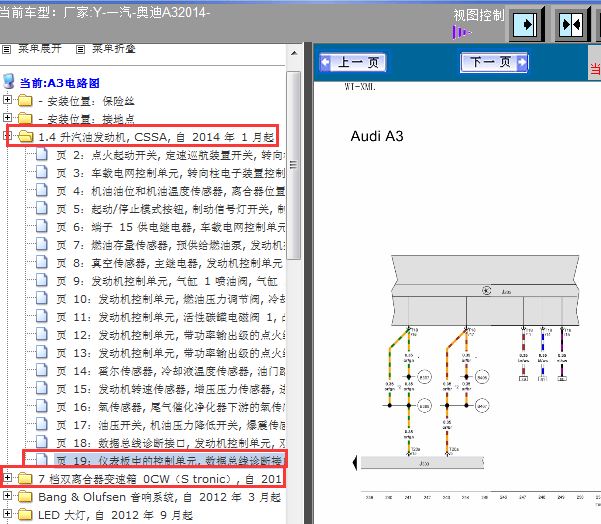This screenshot has height=524, width=601.
Task: Click the purple arrow indicator under 视图控制
Action: coord(461,32)
